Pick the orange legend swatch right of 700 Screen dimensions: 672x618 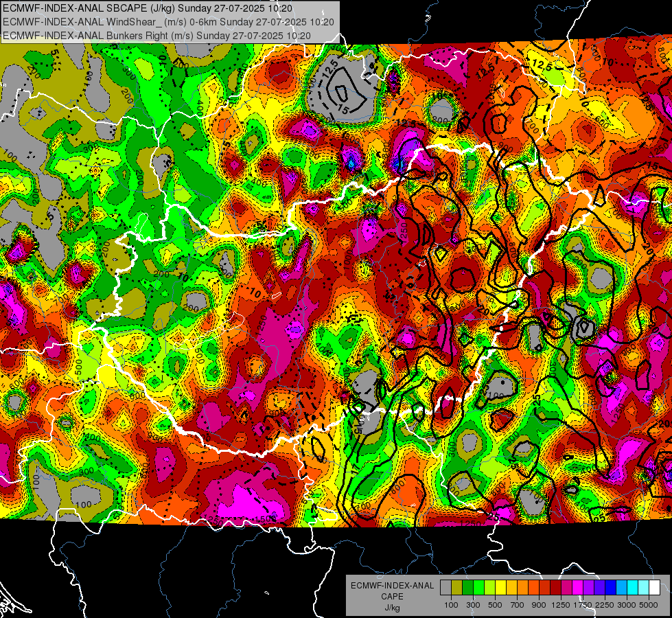click(522, 588)
